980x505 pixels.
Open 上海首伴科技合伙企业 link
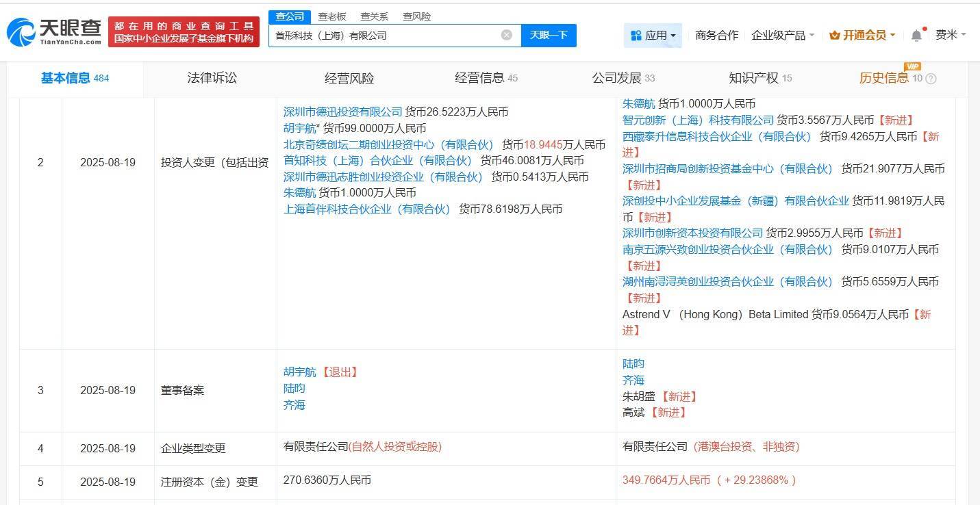pos(367,209)
